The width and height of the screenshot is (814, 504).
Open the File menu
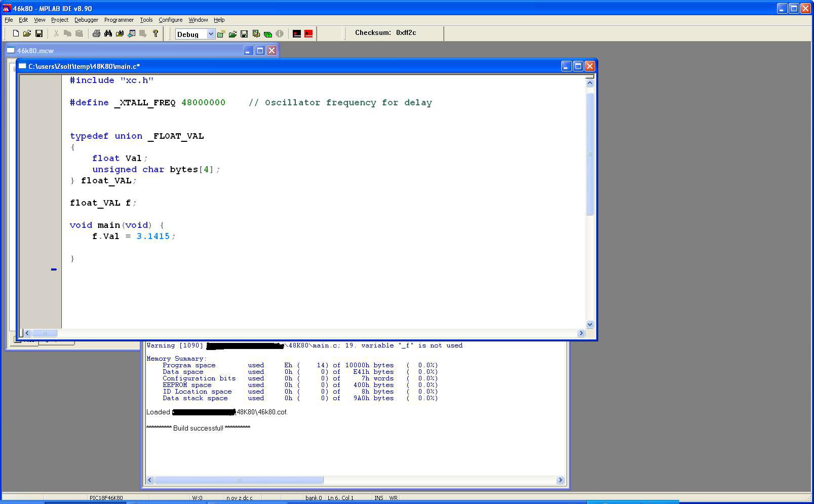click(9, 20)
